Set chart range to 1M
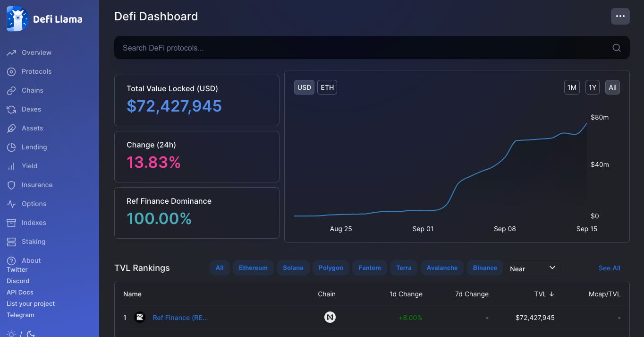 tap(572, 87)
